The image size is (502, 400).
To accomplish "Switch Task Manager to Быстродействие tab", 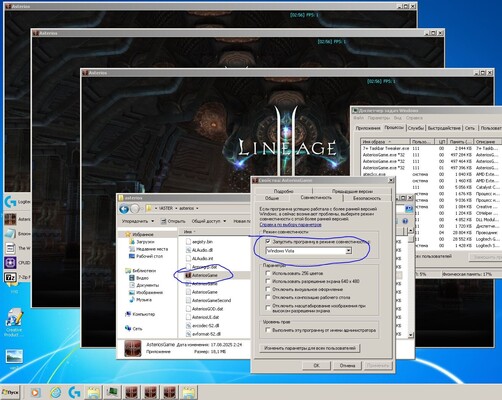I will [444, 128].
